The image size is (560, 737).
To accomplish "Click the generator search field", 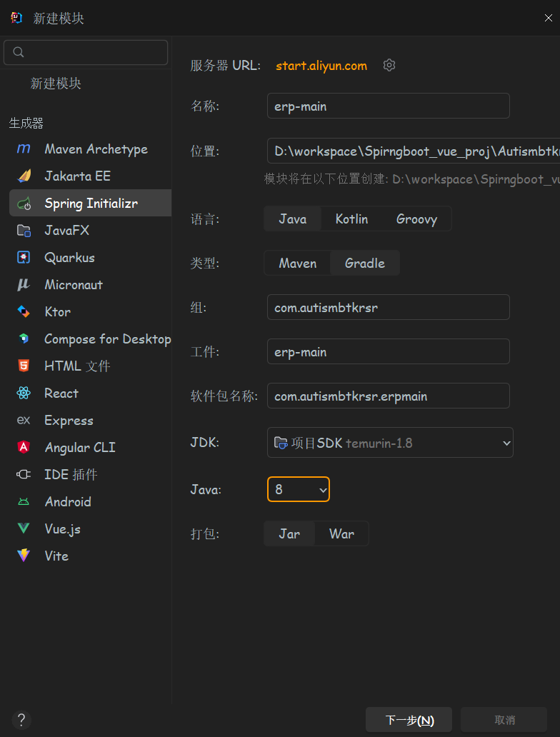I will click(86, 52).
